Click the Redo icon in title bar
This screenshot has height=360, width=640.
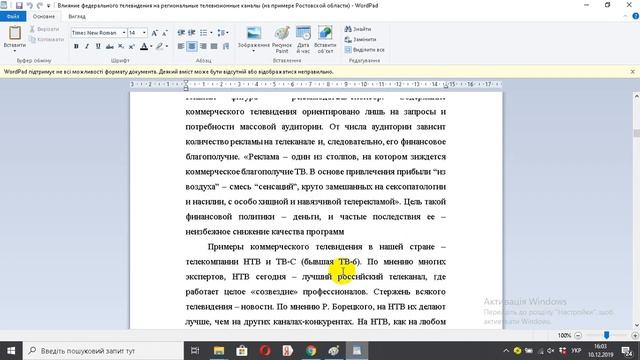(40, 6)
